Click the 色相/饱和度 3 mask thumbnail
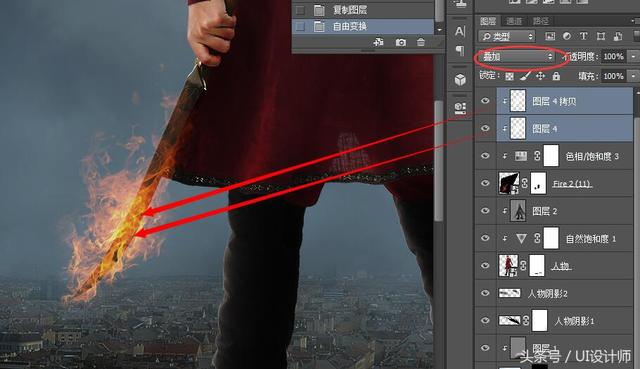640x369 pixels. pyautogui.click(x=551, y=156)
